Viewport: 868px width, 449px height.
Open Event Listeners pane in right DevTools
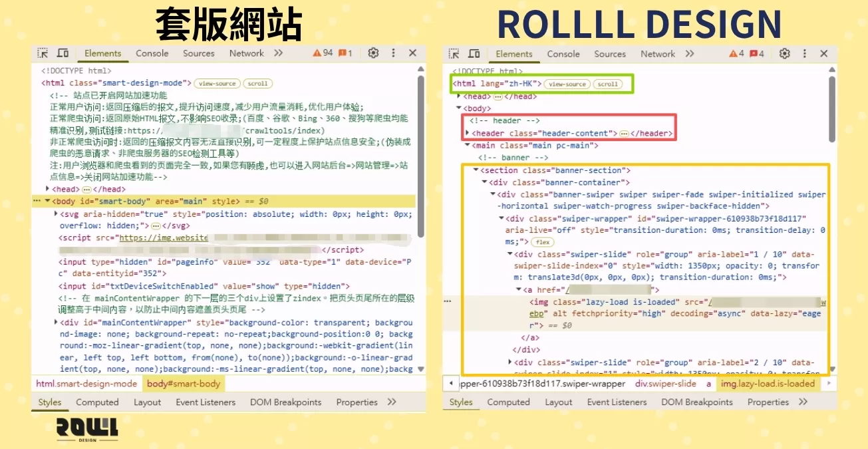pos(617,402)
